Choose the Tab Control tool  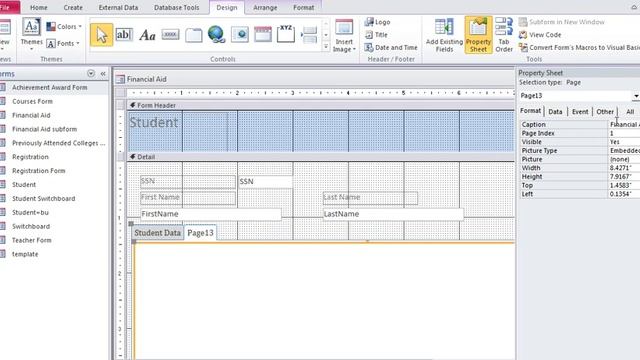(x=193, y=36)
